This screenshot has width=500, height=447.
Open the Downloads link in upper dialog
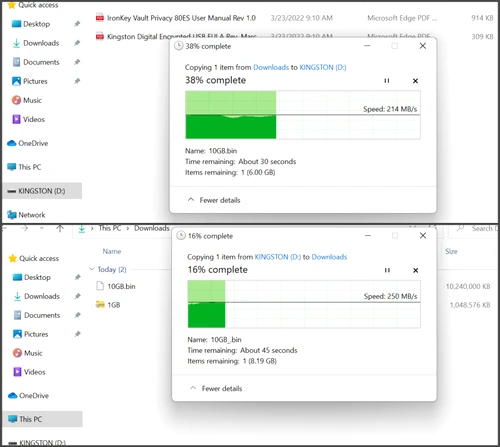[x=271, y=67]
